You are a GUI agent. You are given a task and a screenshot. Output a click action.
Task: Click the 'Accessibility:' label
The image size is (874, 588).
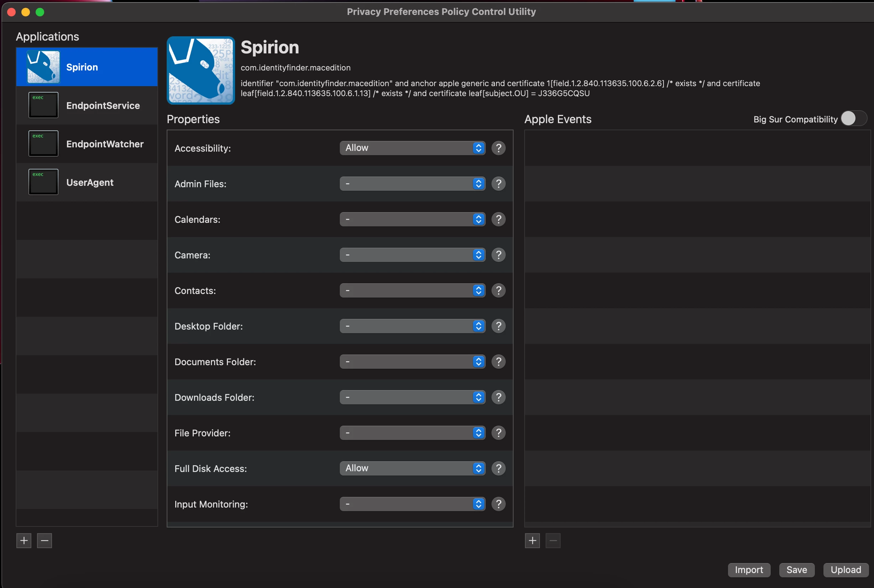[x=203, y=148]
